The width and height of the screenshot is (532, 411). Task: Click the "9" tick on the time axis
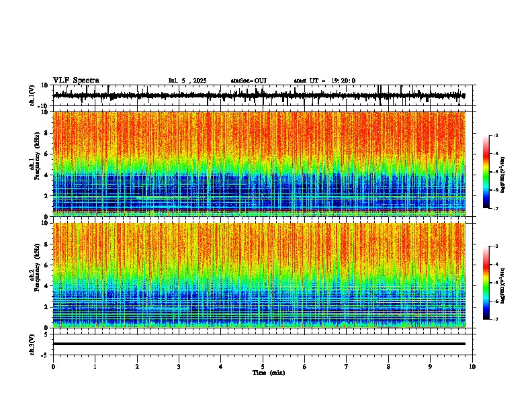coord(430,367)
